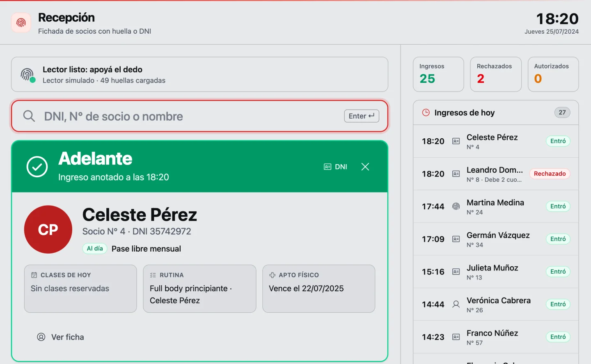
Task: Select Verónica Cabrera entry in list
Action: coord(496,304)
